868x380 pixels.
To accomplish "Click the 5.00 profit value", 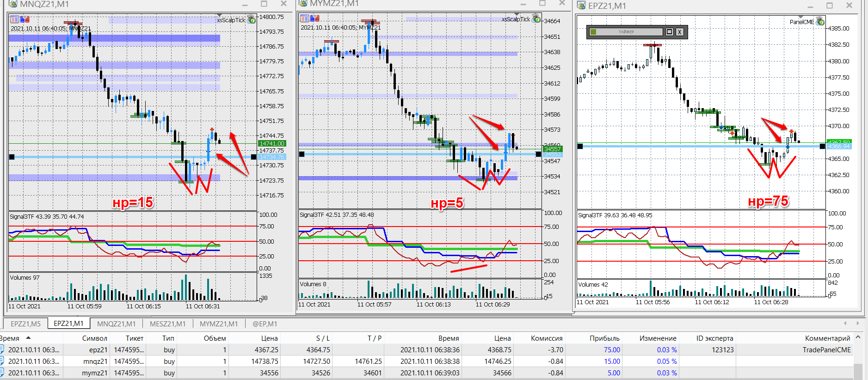I will click(x=614, y=373).
